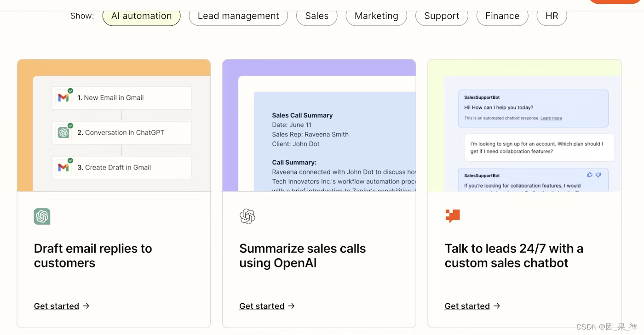Open the Learn more link in chatbot preview
The image size is (644, 335).
[x=551, y=118]
